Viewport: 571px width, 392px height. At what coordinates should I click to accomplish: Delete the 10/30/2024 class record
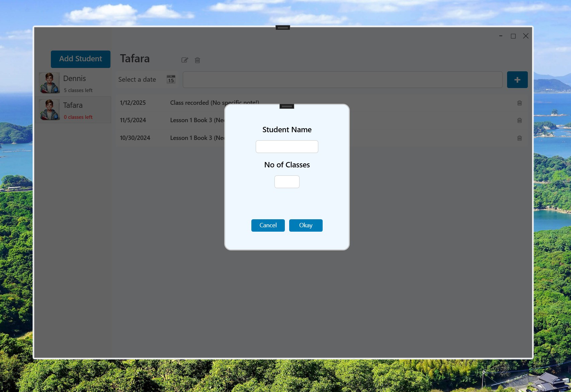(x=519, y=138)
